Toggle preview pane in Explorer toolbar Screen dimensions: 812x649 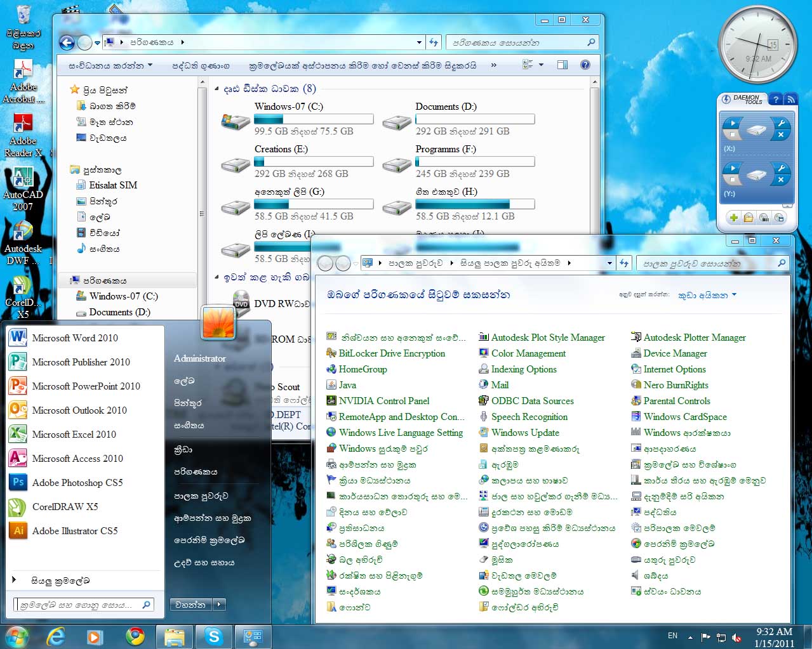(562, 65)
